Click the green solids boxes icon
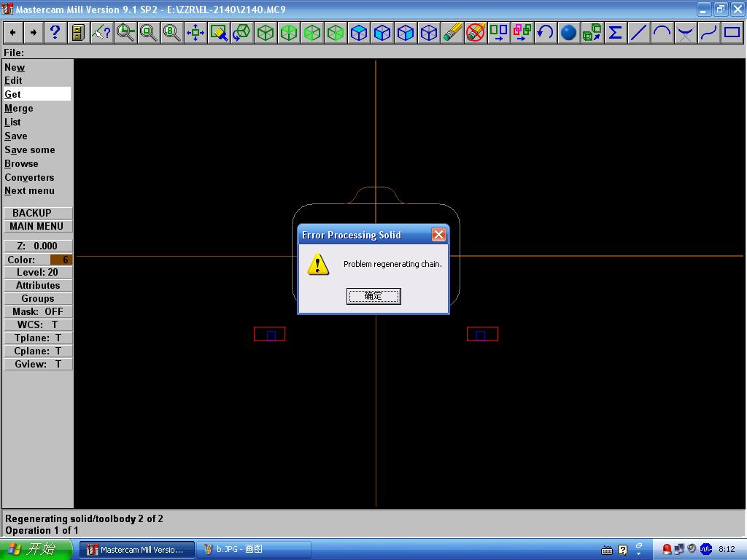This screenshot has width=747, height=560. click(592, 33)
